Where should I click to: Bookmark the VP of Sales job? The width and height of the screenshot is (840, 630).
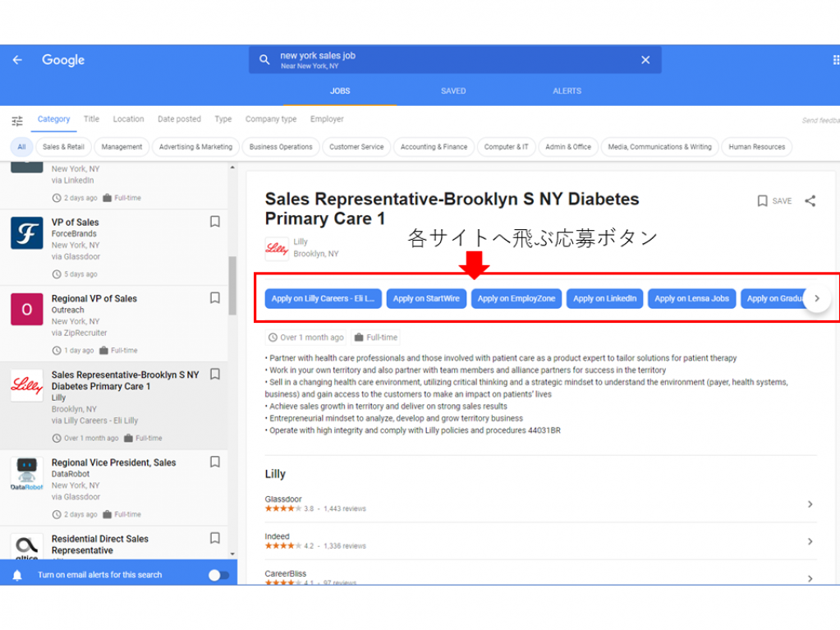215,221
